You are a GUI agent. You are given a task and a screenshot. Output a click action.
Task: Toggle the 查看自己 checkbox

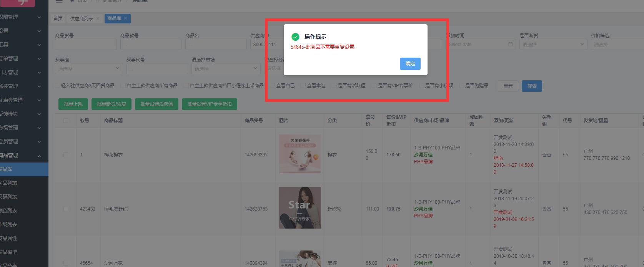(x=273, y=86)
